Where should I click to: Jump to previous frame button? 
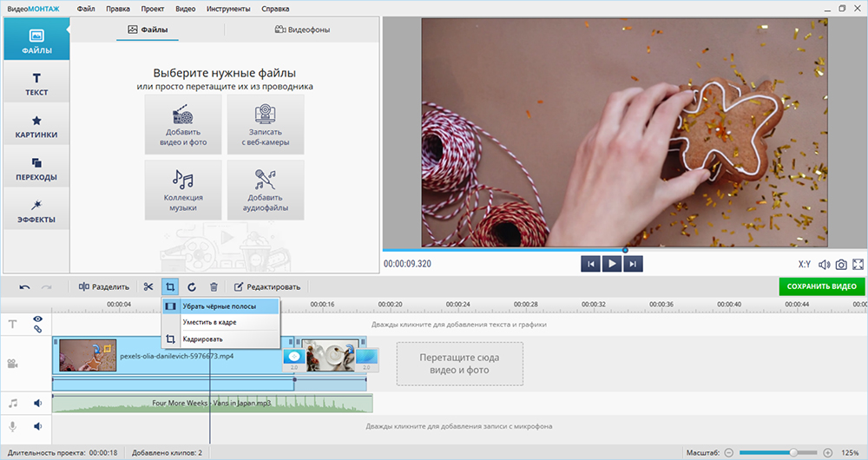(590, 264)
